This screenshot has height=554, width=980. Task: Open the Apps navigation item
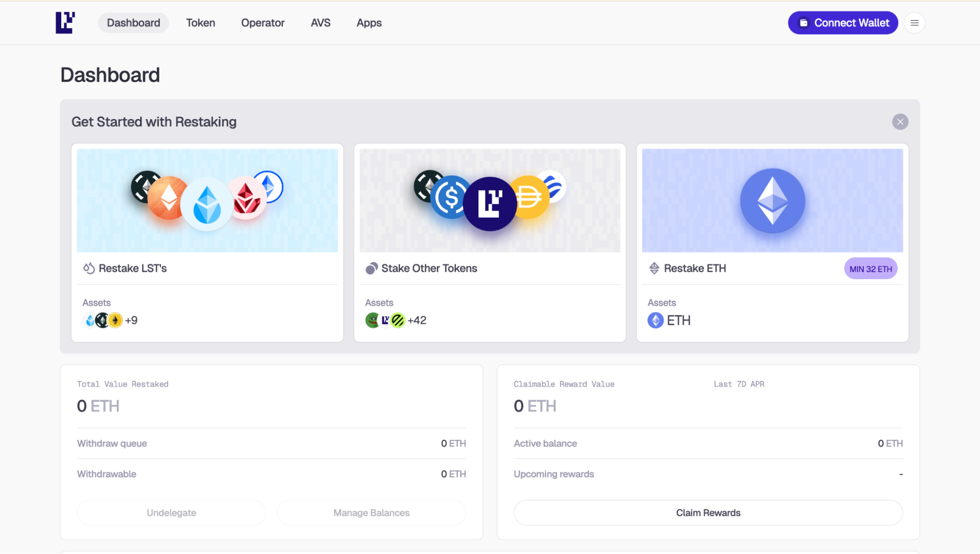click(369, 23)
